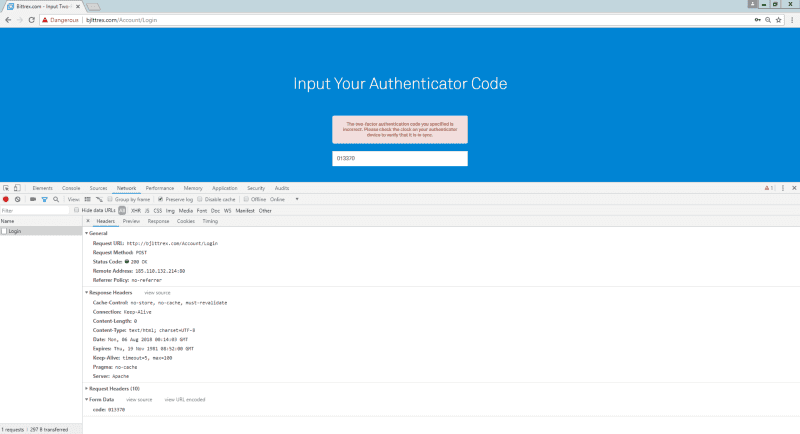Close the Bittrex browser tab
The image size is (800, 434).
coord(78,7)
